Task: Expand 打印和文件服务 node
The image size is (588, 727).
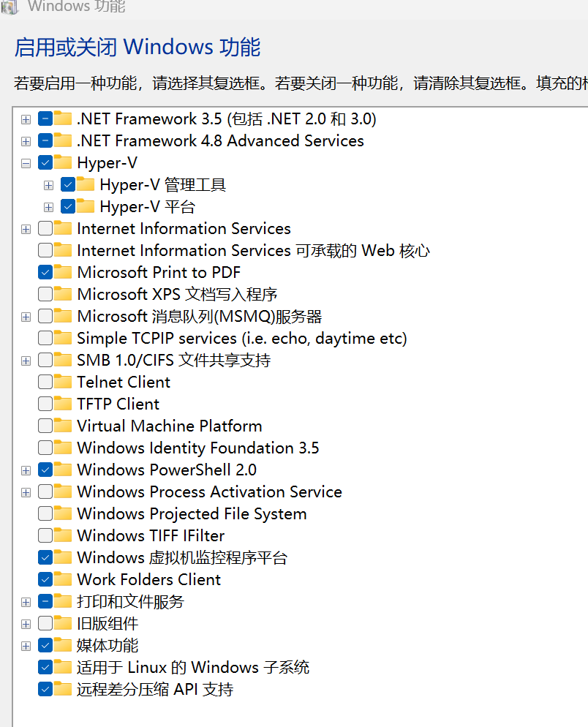Action: [x=26, y=602]
